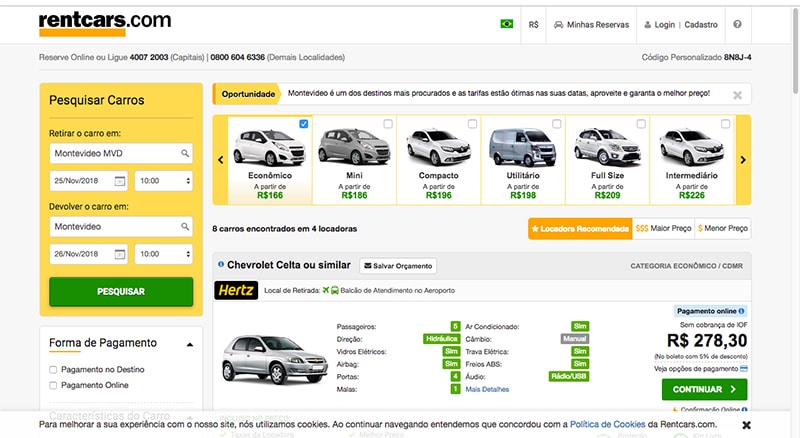Dismiss the cookie notice with X
The image size is (800, 438).
[746, 425]
